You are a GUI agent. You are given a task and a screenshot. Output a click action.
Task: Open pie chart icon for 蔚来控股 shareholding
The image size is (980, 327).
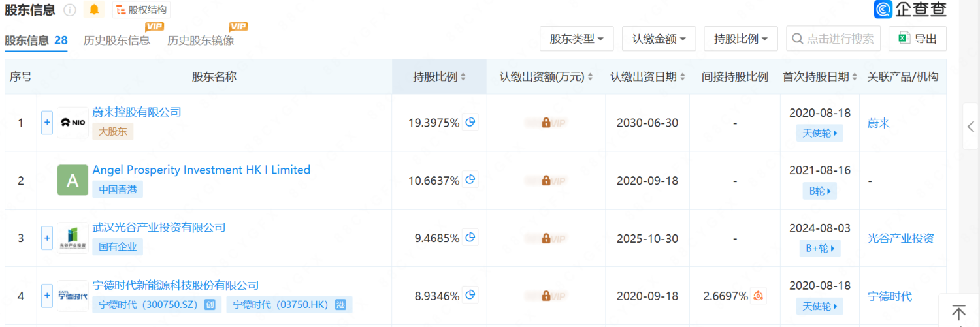pos(470,122)
